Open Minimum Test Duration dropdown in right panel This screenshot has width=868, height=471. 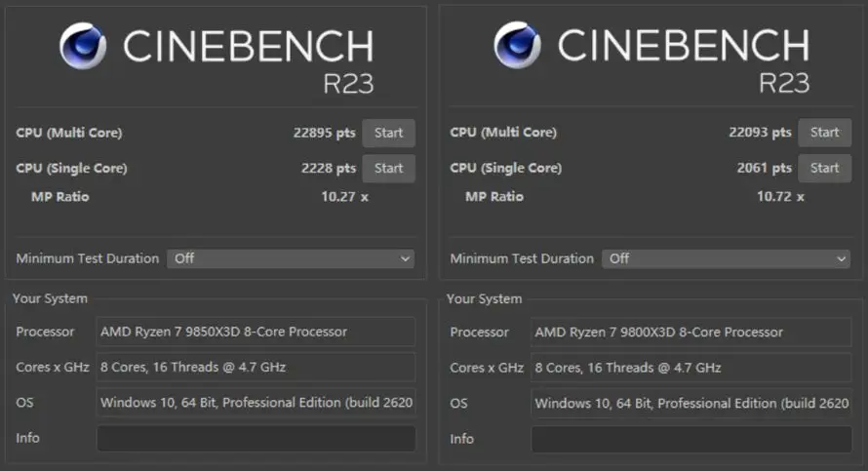[x=726, y=258]
